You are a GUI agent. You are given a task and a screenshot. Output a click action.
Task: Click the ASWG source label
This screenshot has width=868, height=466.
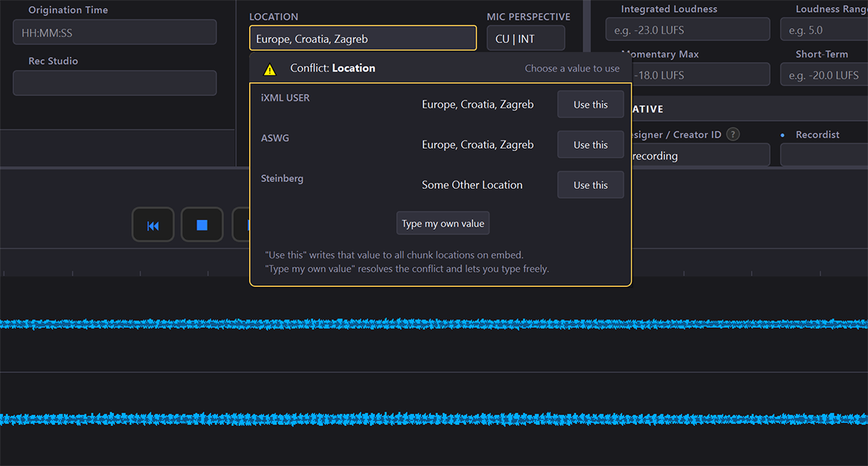[275, 138]
